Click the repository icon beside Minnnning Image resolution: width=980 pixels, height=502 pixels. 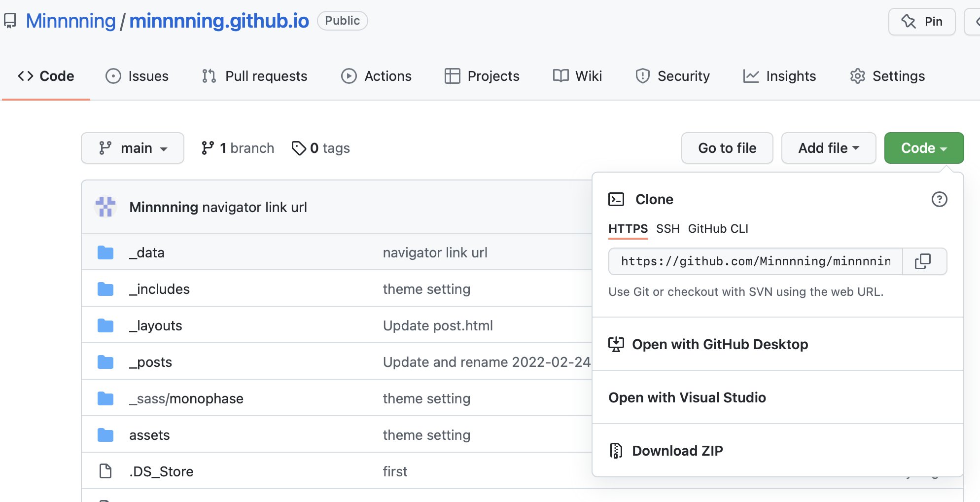10,21
